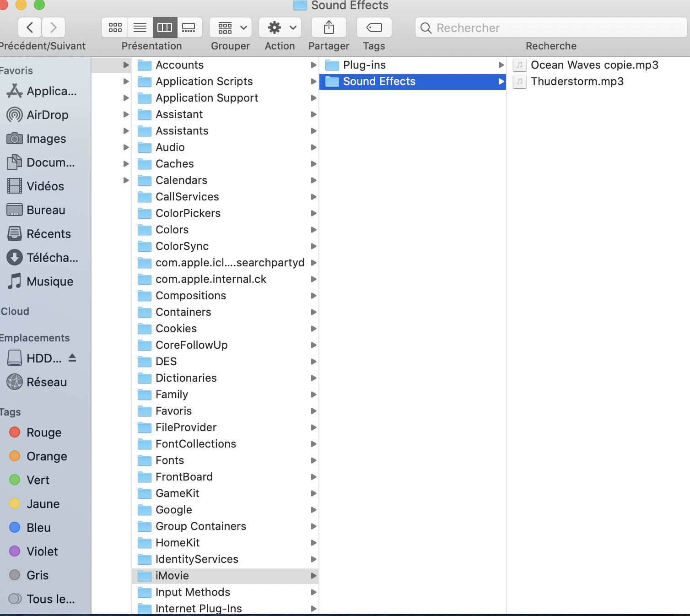Viewport: 690px width, 616px height.
Task: Click the Tags toolbar icon
Action: click(x=374, y=28)
